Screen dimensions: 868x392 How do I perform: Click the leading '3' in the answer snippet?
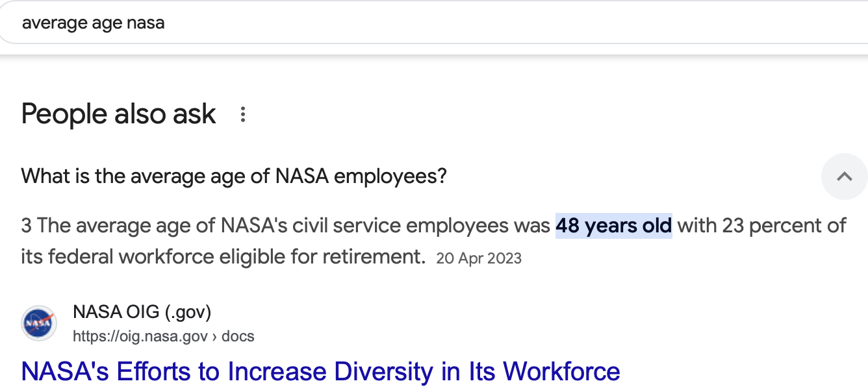point(26,226)
